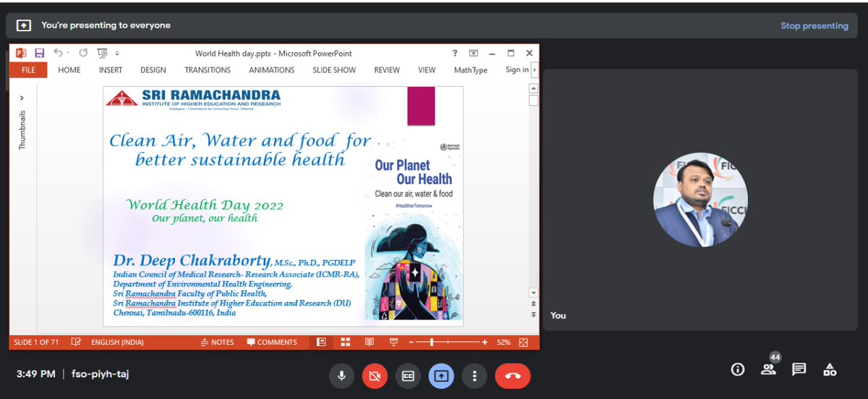The image size is (868, 399).
Task: Open Ribbon Display Options
Action: click(474, 53)
